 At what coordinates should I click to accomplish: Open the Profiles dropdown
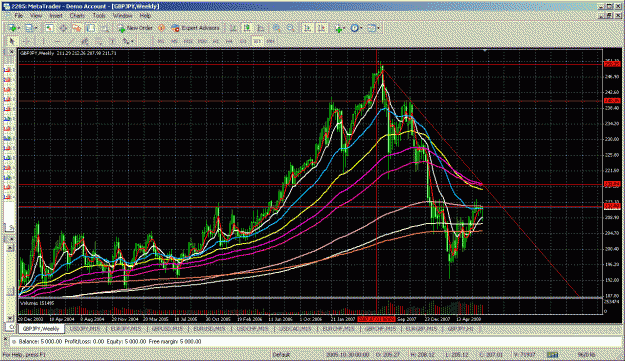30,28
